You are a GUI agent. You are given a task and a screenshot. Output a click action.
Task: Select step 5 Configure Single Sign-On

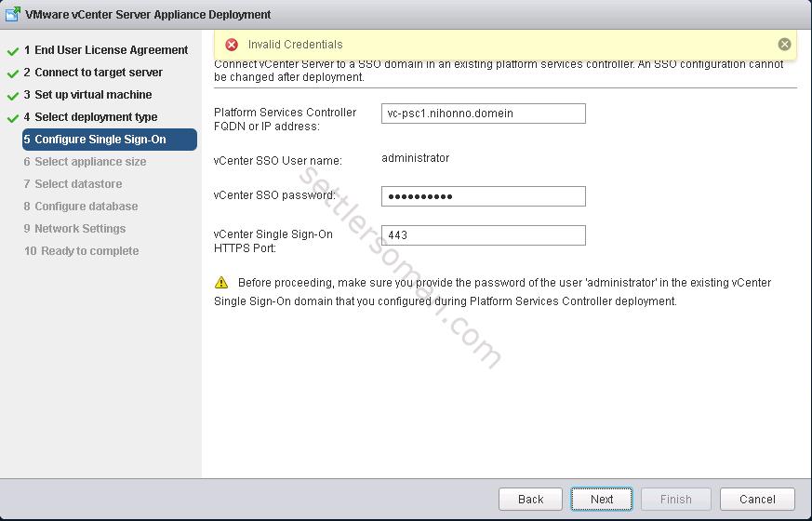tap(109, 140)
